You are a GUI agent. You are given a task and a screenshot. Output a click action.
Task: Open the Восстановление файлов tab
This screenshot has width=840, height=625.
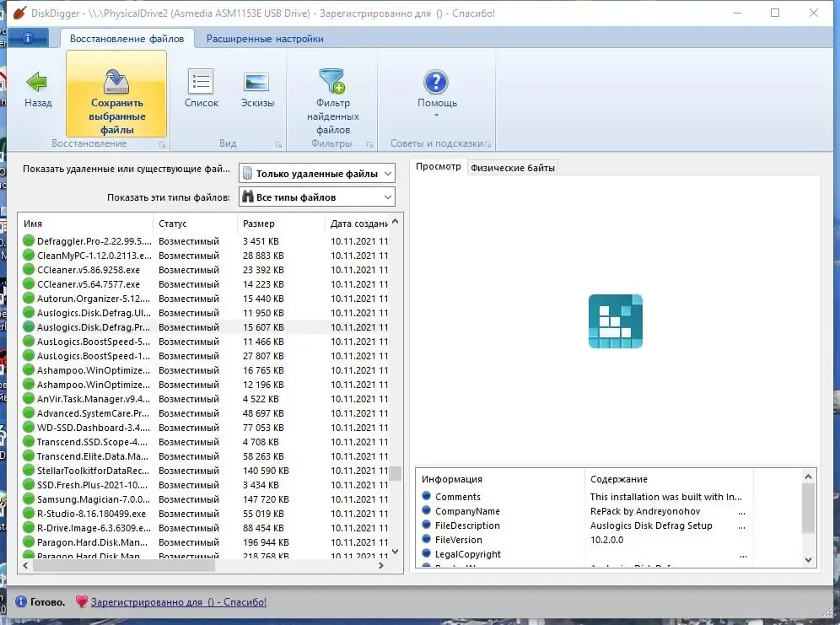pyautogui.click(x=127, y=39)
